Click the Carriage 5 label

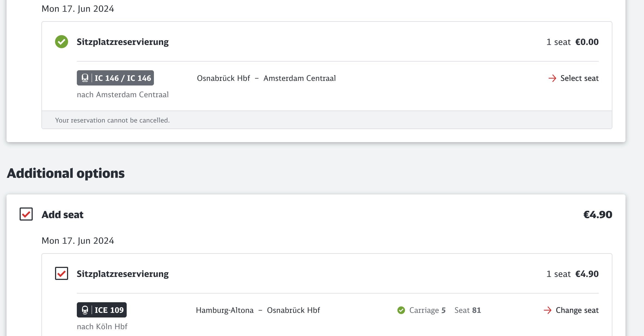point(427,310)
